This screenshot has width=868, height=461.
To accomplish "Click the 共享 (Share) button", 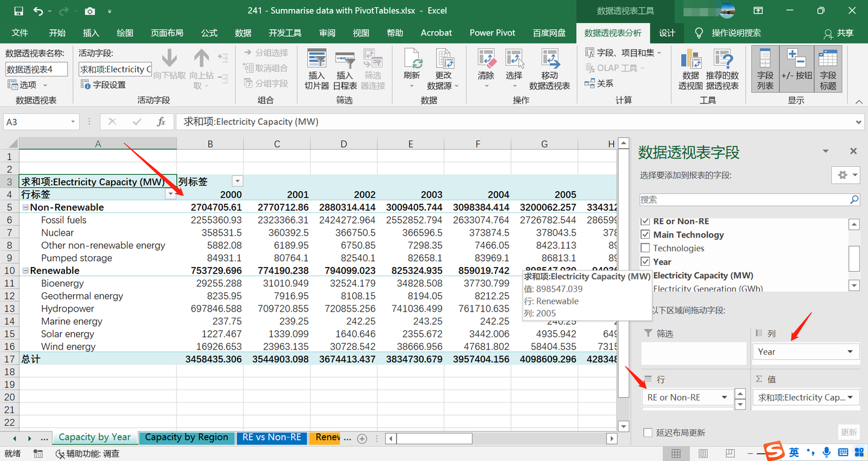I will click(x=838, y=33).
